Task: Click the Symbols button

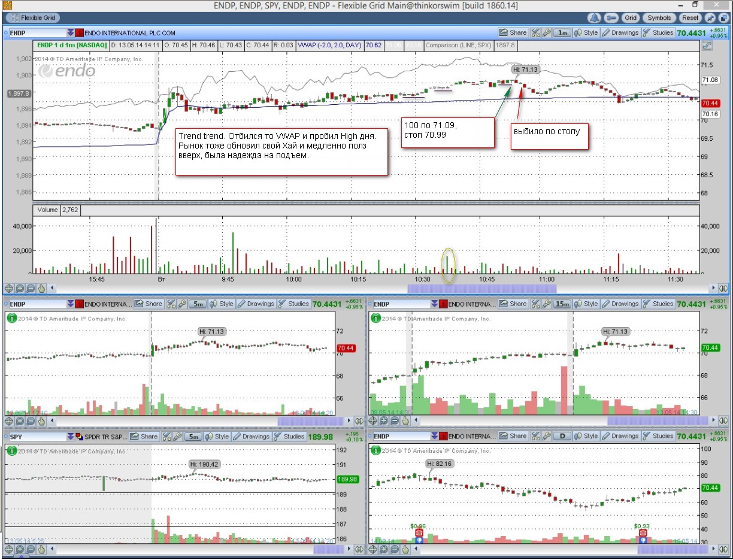Action: click(x=659, y=18)
